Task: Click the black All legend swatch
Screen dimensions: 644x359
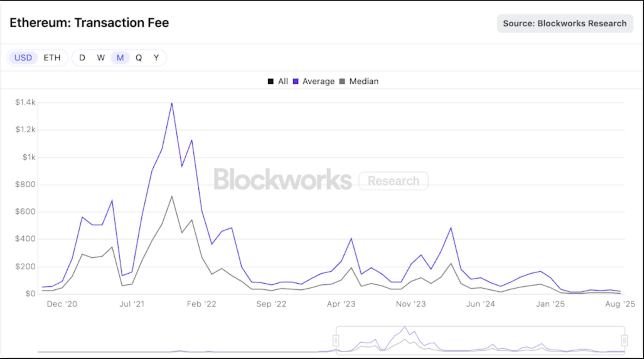Action: click(270, 81)
